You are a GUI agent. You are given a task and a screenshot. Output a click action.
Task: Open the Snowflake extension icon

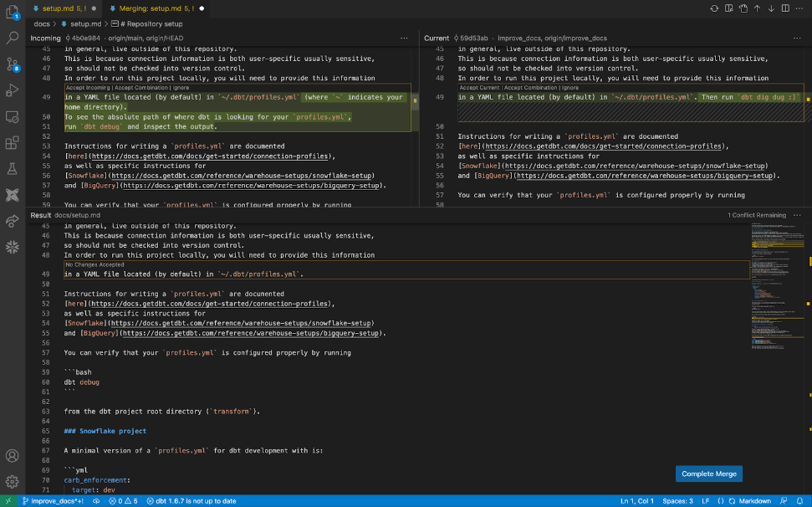pos(12,247)
